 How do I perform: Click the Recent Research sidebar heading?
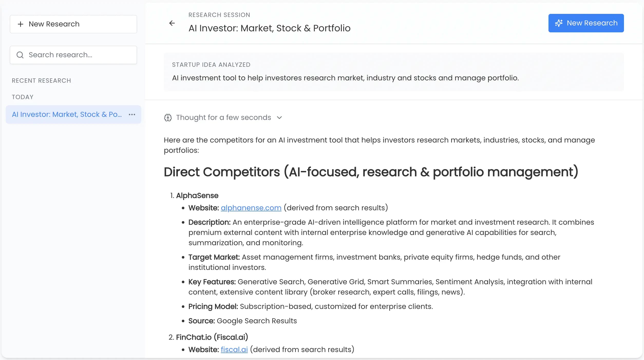tap(41, 81)
